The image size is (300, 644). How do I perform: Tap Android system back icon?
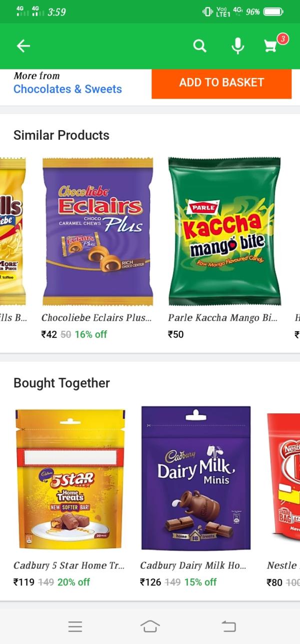(228, 626)
